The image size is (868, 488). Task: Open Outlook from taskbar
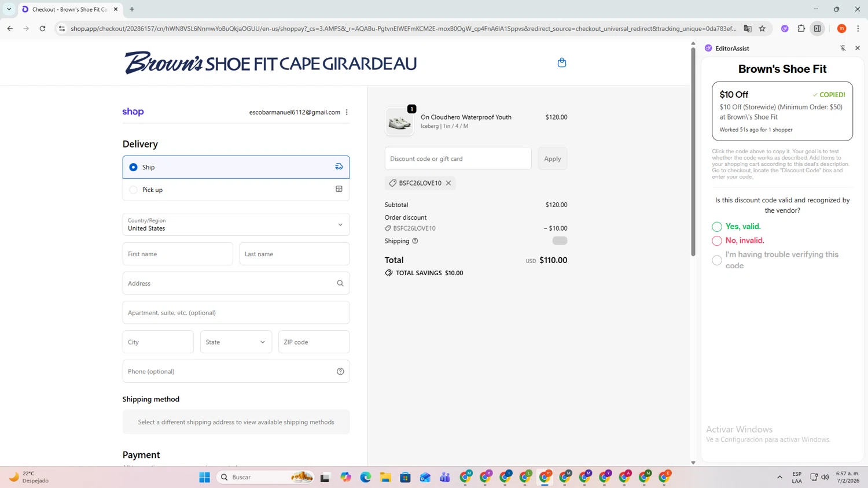coord(425,477)
